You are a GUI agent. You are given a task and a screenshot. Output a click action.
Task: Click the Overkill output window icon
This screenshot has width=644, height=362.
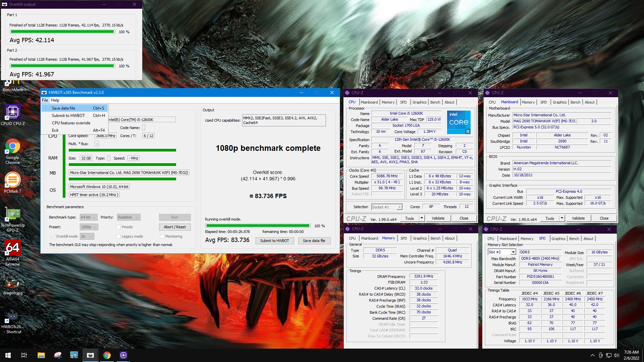coord(5,4)
